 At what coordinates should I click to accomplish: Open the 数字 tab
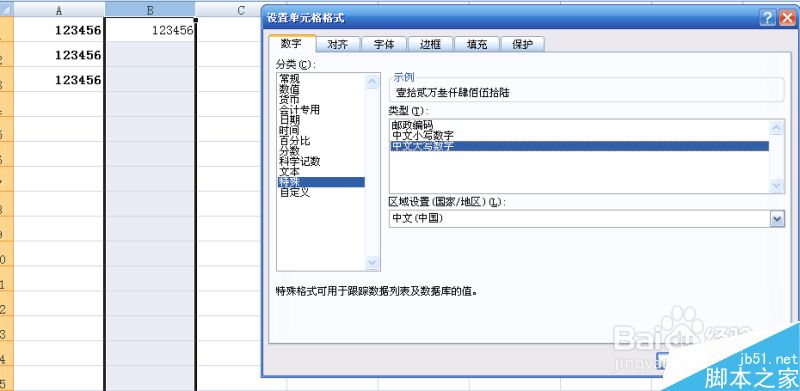292,44
